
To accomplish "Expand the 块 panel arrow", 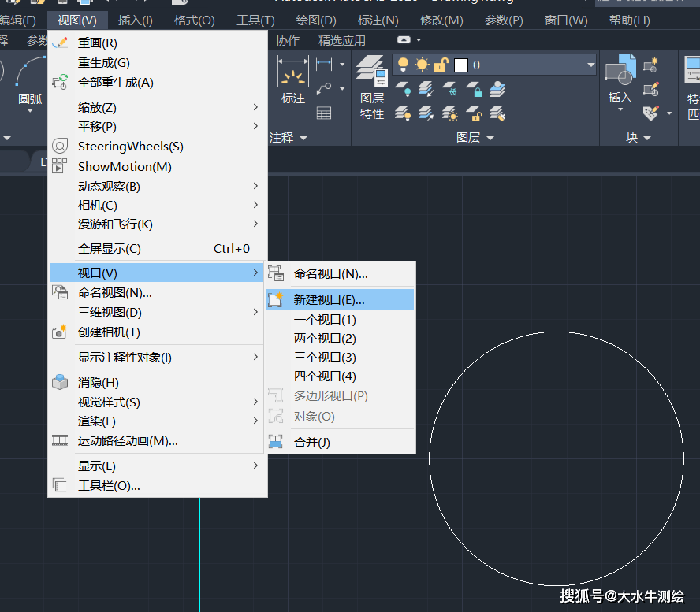I will click(x=647, y=138).
